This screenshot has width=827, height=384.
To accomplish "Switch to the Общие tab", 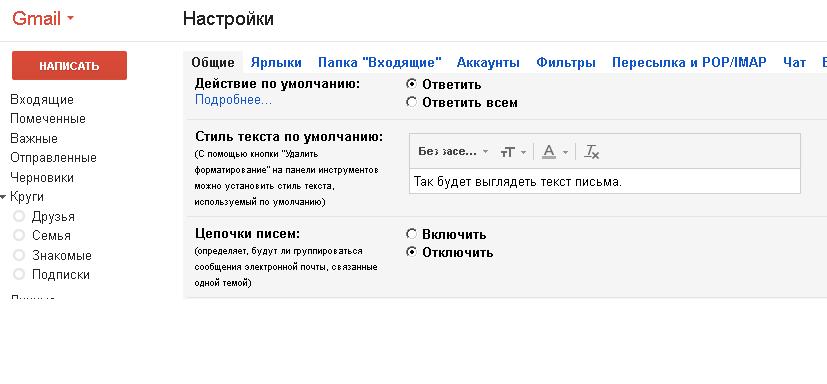I will [213, 63].
